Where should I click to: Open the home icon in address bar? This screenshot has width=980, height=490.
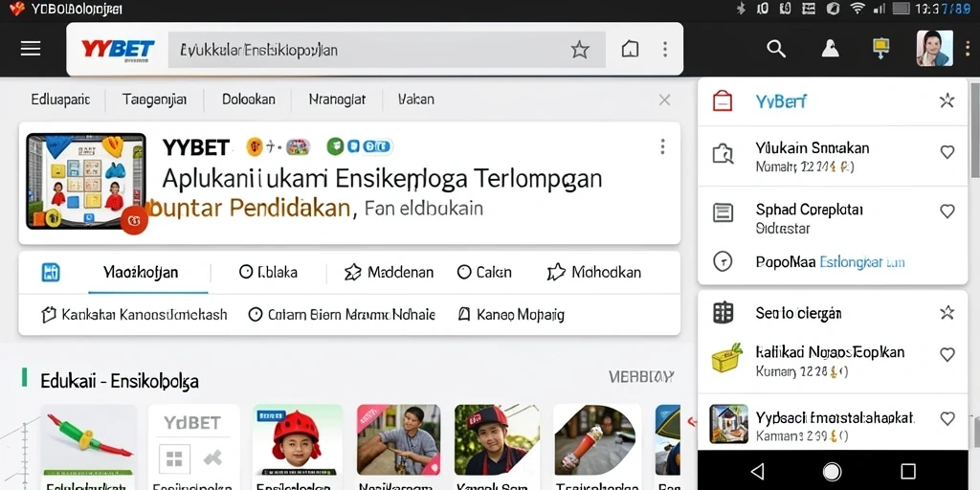[x=631, y=50]
